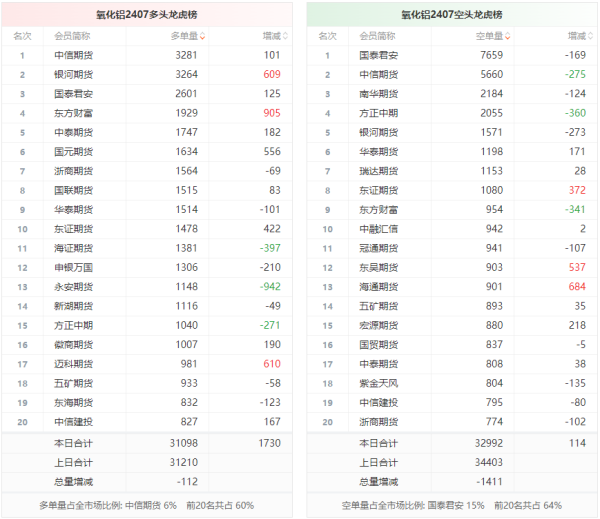600x519 pixels.
Task: Select 海证期货 in long table
Action: [x=73, y=248]
